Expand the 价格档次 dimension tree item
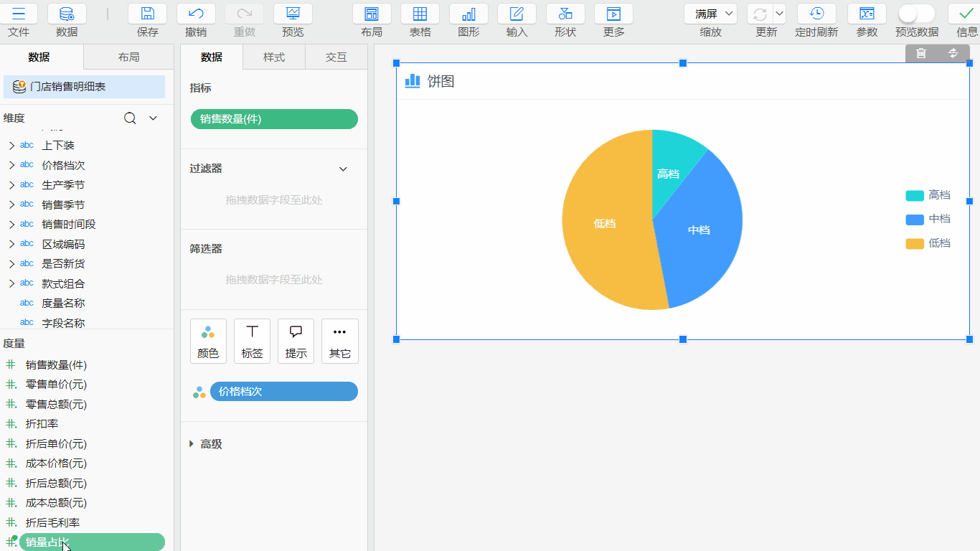Screen dimensions: 980x551 point(11,165)
